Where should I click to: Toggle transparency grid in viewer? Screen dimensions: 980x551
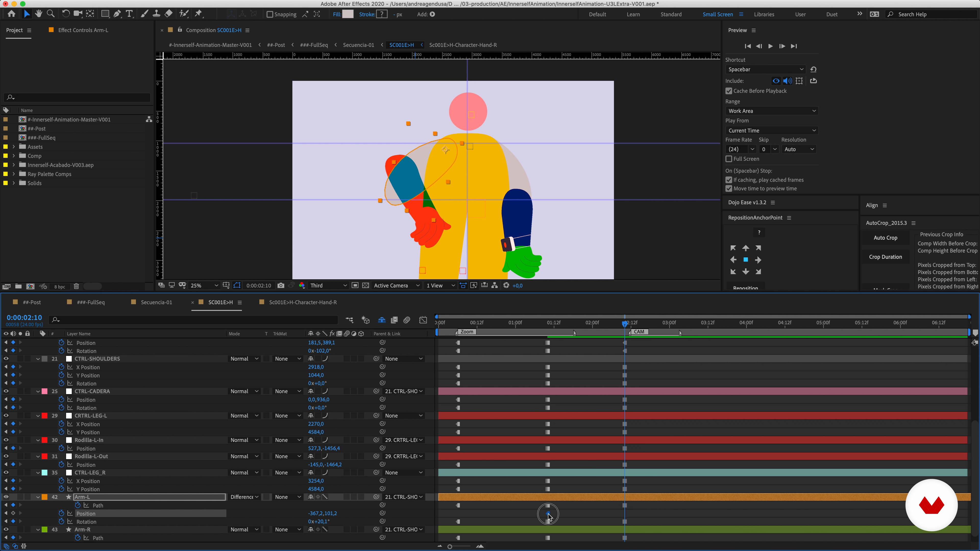[366, 286]
